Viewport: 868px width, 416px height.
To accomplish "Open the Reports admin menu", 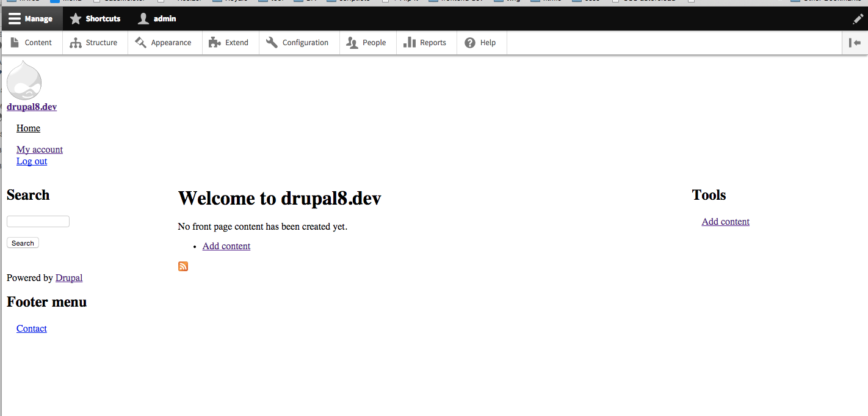I will 425,43.
